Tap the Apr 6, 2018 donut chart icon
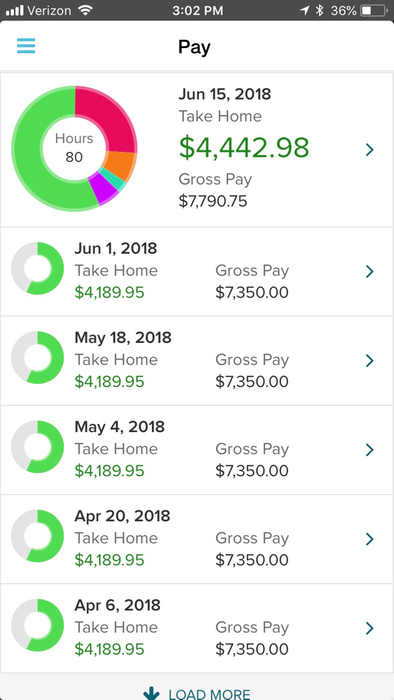394x700 pixels. click(x=37, y=625)
